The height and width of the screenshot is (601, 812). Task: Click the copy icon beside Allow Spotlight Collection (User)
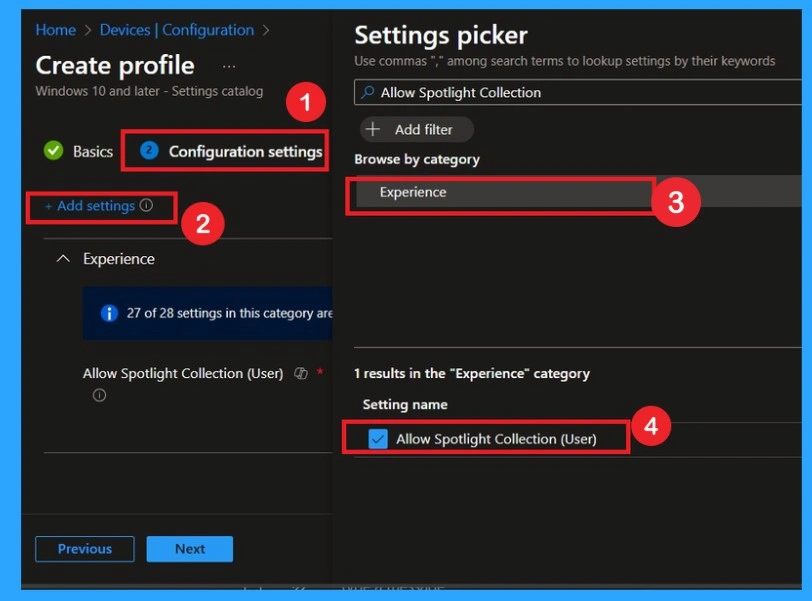[x=300, y=372]
